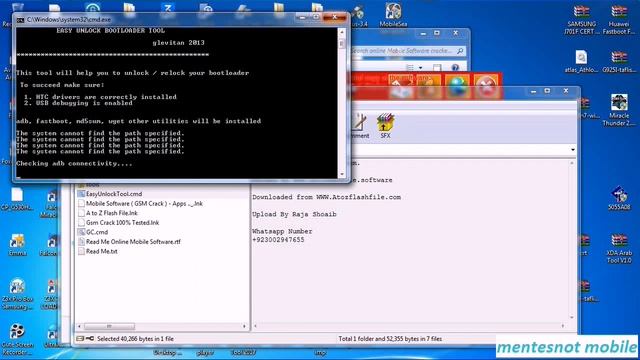640x360 pixels.
Task: Open the Huawei Fastboot archive on desktop
Action: pyautogui.click(x=619, y=20)
